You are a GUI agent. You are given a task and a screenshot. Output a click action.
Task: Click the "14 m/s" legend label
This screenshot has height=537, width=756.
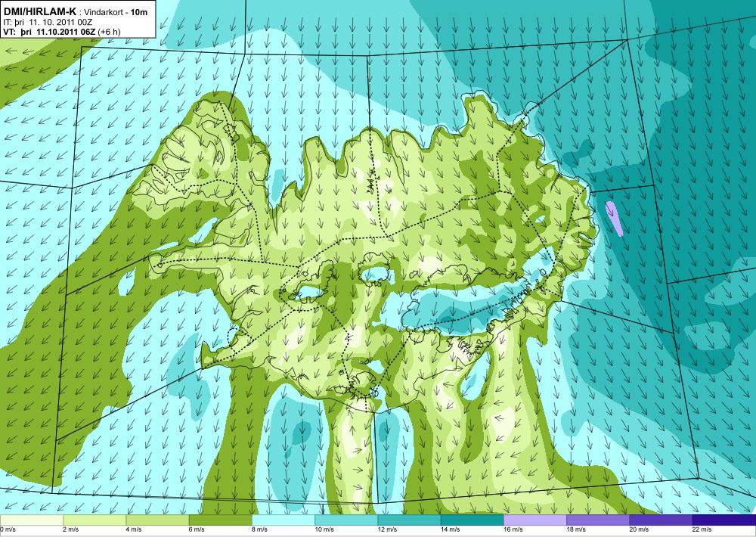(x=451, y=529)
